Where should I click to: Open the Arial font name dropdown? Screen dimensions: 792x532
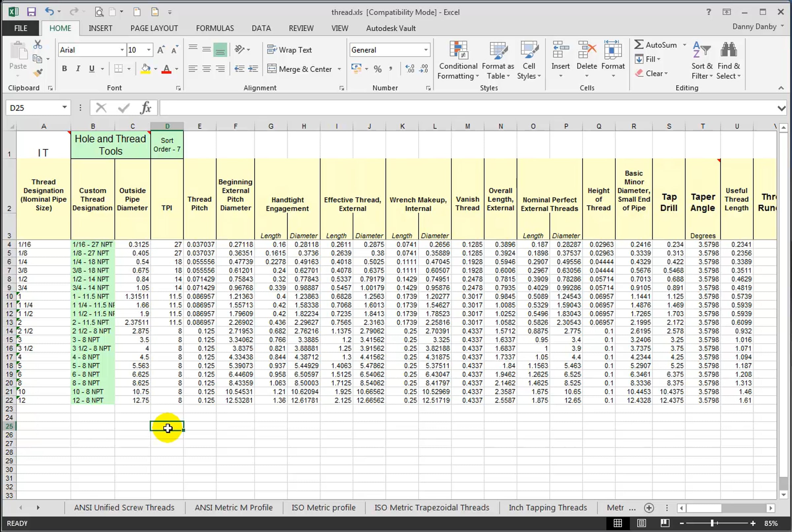[x=122, y=50]
